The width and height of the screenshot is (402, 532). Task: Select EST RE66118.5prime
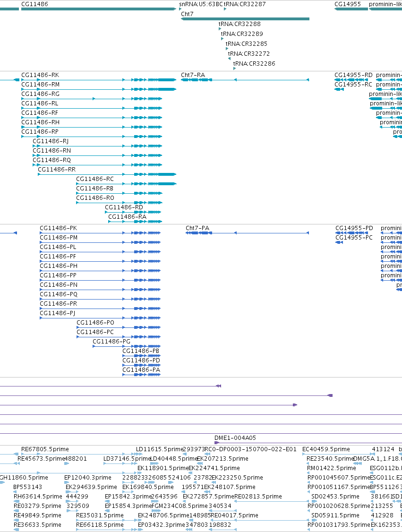(100, 525)
